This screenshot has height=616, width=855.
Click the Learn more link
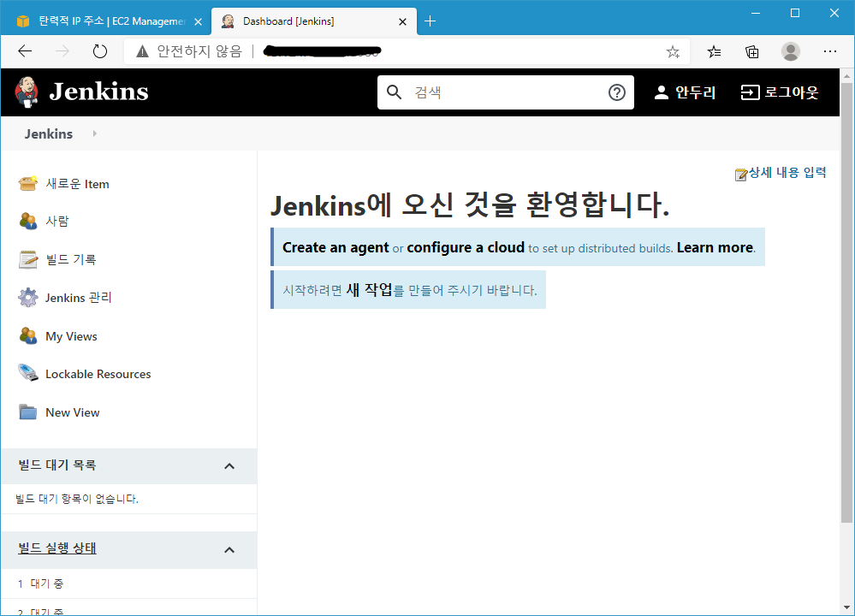tap(715, 247)
